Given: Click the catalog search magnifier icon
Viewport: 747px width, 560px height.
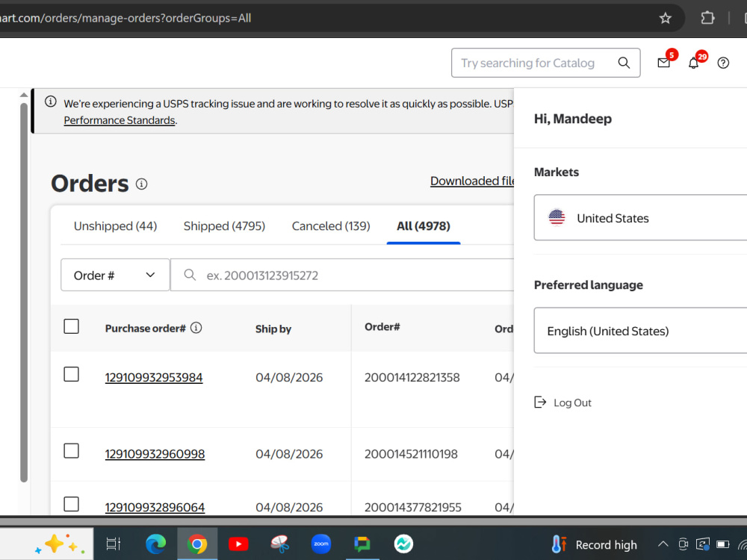Looking at the screenshot, I should pos(624,63).
